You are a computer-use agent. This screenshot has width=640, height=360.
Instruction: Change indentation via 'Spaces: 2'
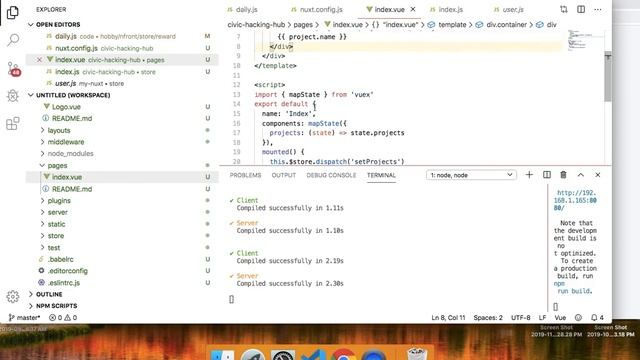click(488, 317)
